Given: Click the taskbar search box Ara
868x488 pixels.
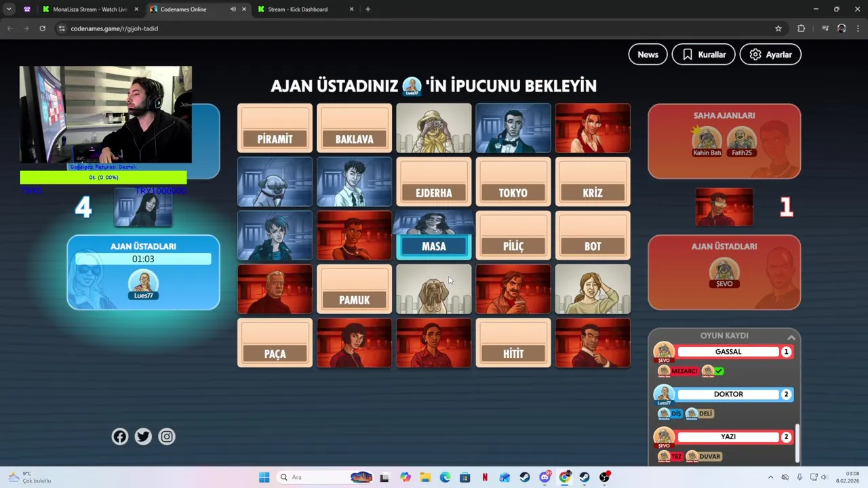Looking at the screenshot, I should tap(325, 477).
